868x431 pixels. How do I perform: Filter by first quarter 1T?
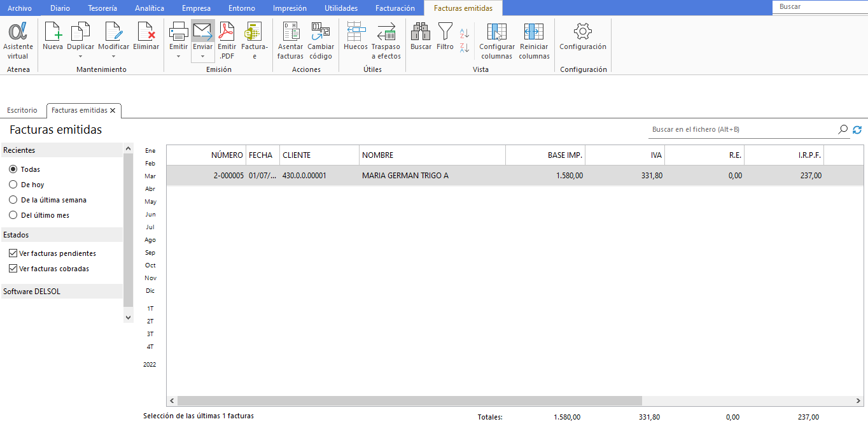(x=150, y=309)
